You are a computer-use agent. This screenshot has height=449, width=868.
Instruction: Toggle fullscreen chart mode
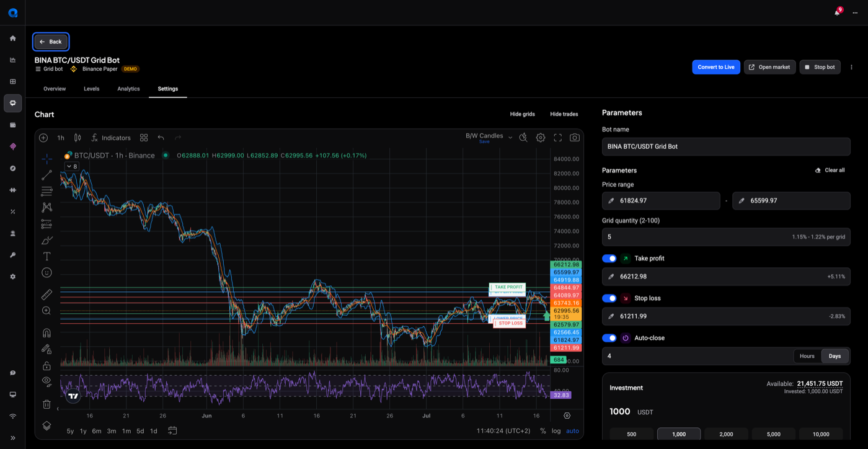pyautogui.click(x=558, y=138)
